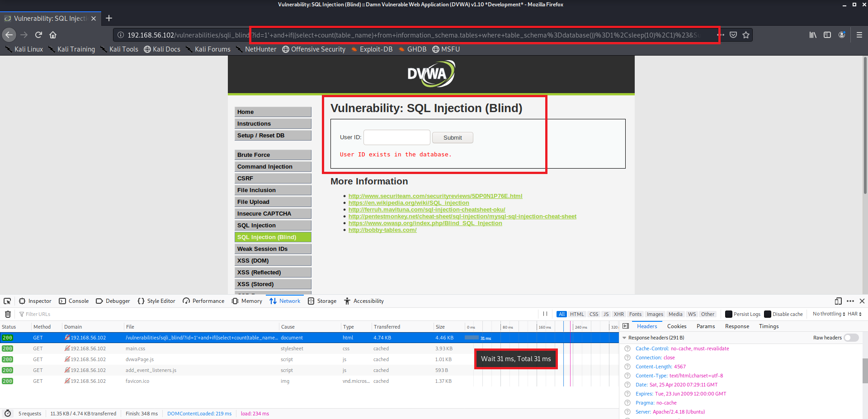
Task: Enable the Persist Logs checkbox
Action: click(x=728, y=314)
